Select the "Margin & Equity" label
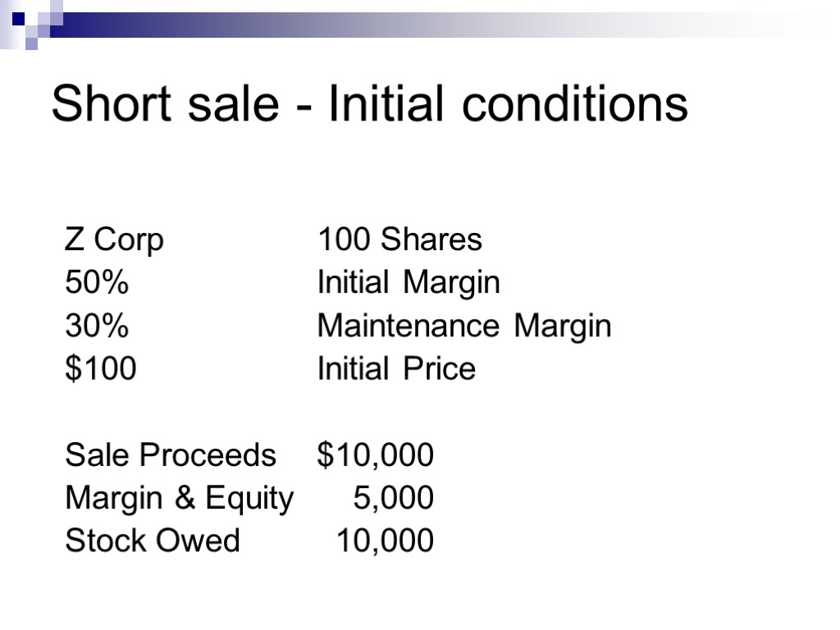The width and height of the screenshot is (840, 630). [179, 498]
